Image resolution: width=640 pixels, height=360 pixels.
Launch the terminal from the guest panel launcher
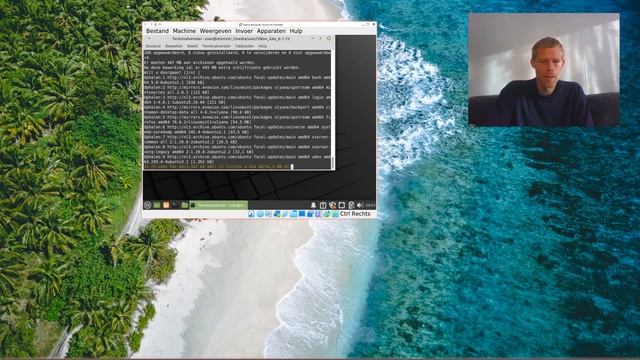pos(175,205)
